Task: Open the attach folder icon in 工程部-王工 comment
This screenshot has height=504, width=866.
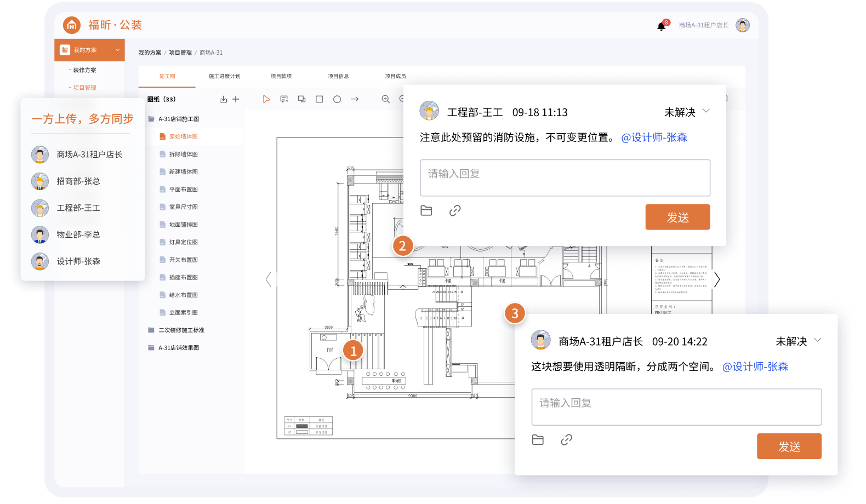Action: pos(426,210)
